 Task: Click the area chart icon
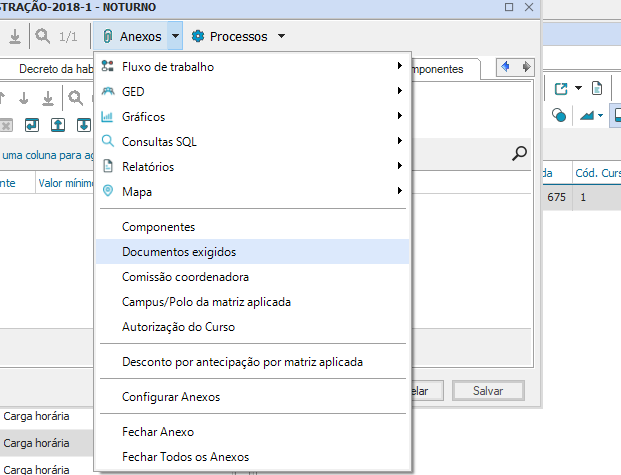click(x=588, y=116)
